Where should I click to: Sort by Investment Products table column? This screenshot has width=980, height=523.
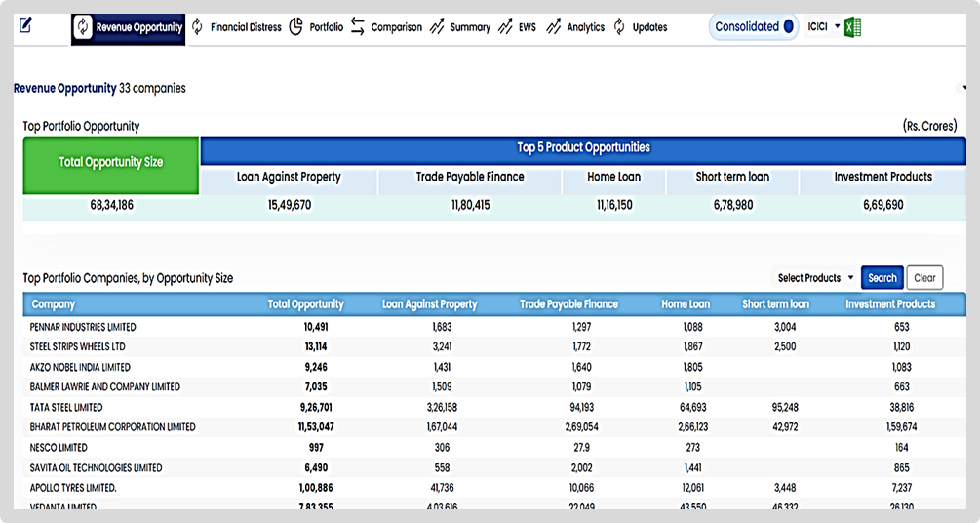point(890,304)
